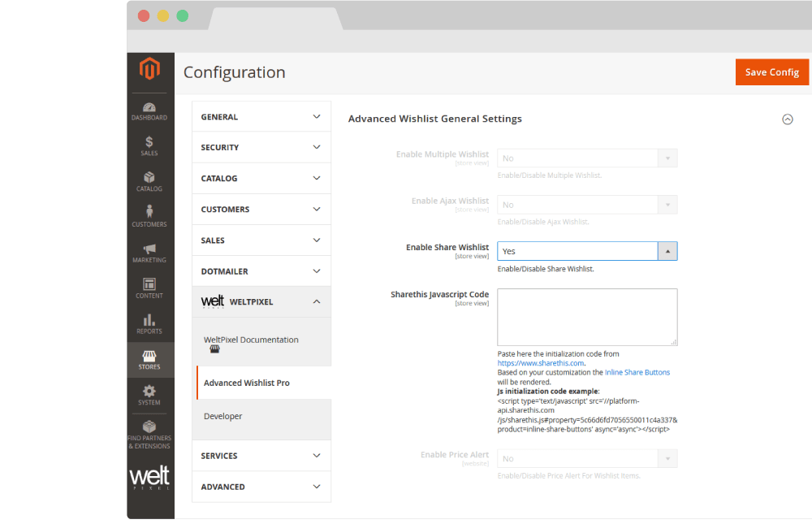
Task: Click the welt logo in sidebar bottom
Action: click(149, 477)
